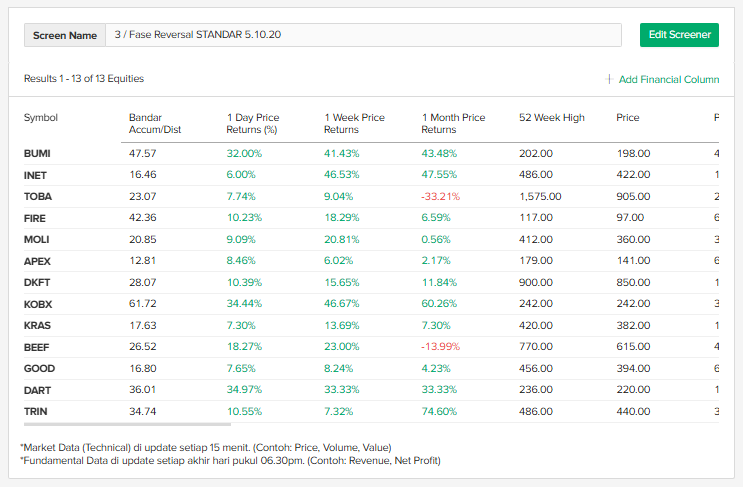Screen dimensions: 743x487
Task: Click the TRIN ticker symbol
Action: 35,411
